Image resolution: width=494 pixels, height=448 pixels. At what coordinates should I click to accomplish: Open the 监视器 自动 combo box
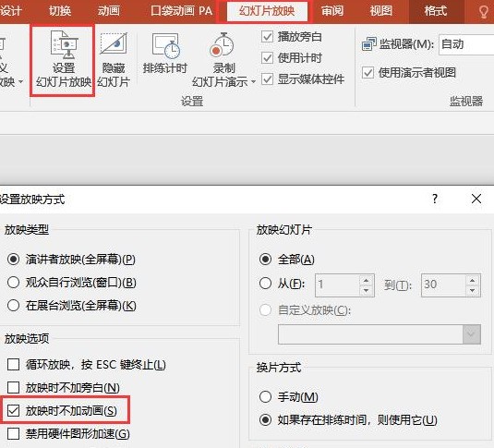pyautogui.click(x=466, y=44)
